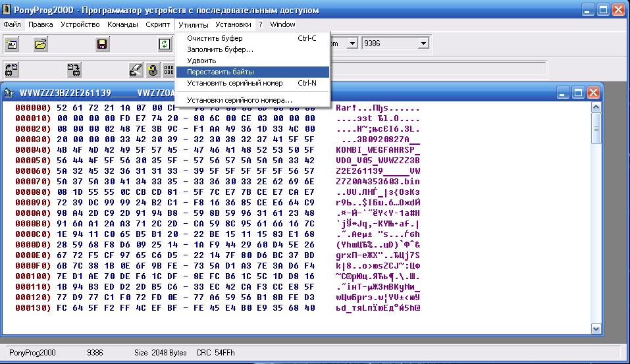Select Удвоить in the Утилиты menu
The width and height of the screenshot is (630, 364).
coord(253,61)
